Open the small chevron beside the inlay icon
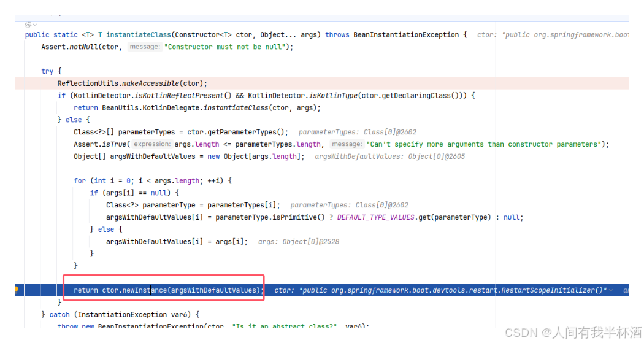Image resolution: width=644 pixels, height=343 pixels. (35, 25)
